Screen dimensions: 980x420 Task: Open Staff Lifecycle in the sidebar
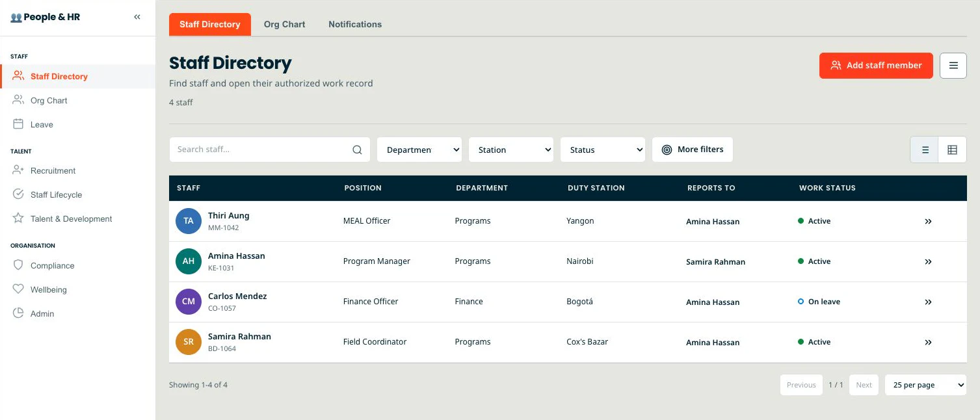(78, 194)
